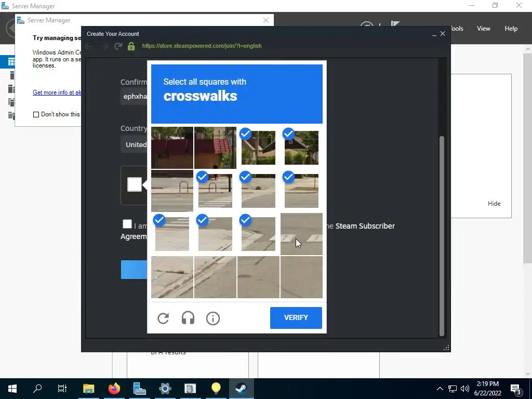Deselect the checked house tile with blue sky
This screenshot has width=532, height=399.
[258, 148]
